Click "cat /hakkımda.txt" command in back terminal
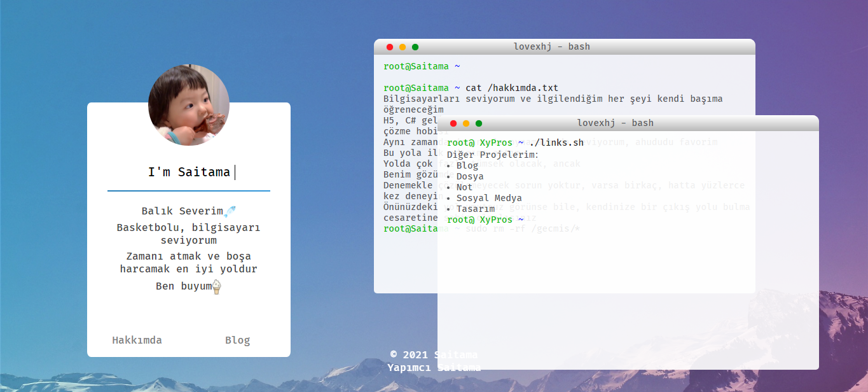 coord(512,88)
